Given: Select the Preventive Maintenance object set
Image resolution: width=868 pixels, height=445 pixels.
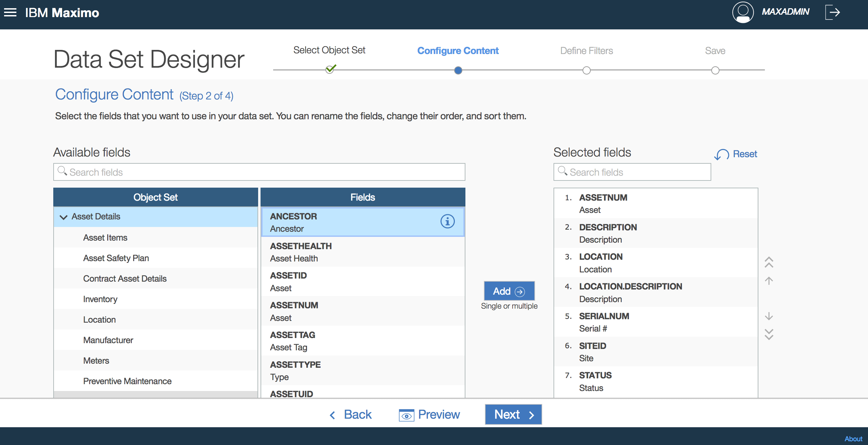Looking at the screenshot, I should [156, 381].
